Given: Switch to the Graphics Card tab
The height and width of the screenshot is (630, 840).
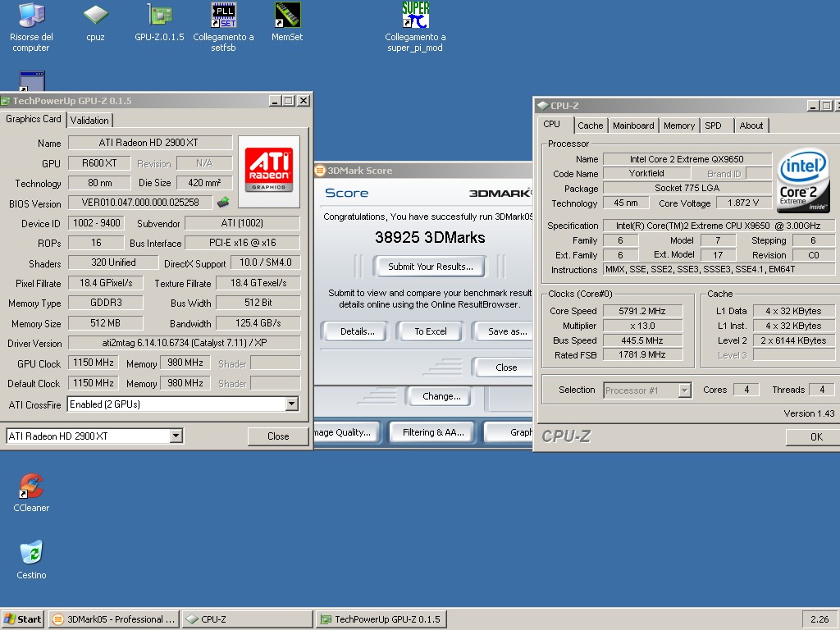Looking at the screenshot, I should click(x=33, y=119).
